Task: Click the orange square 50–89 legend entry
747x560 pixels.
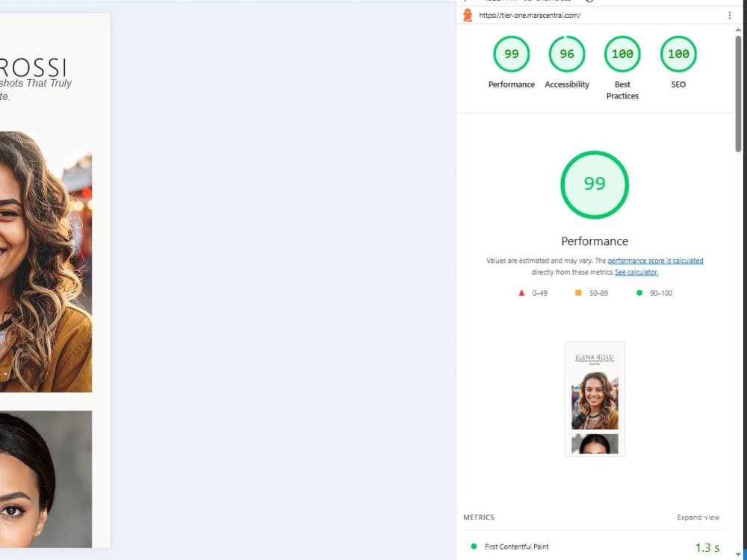Action: pyautogui.click(x=591, y=293)
